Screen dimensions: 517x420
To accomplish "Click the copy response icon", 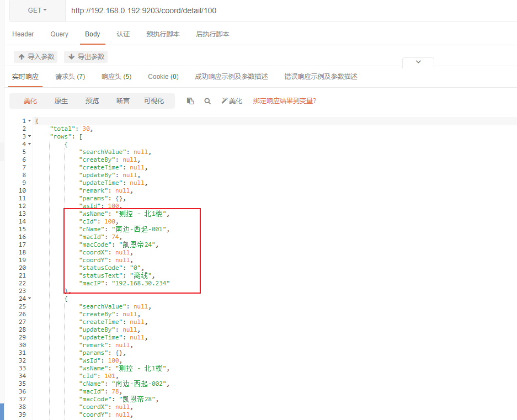I will tap(190, 101).
